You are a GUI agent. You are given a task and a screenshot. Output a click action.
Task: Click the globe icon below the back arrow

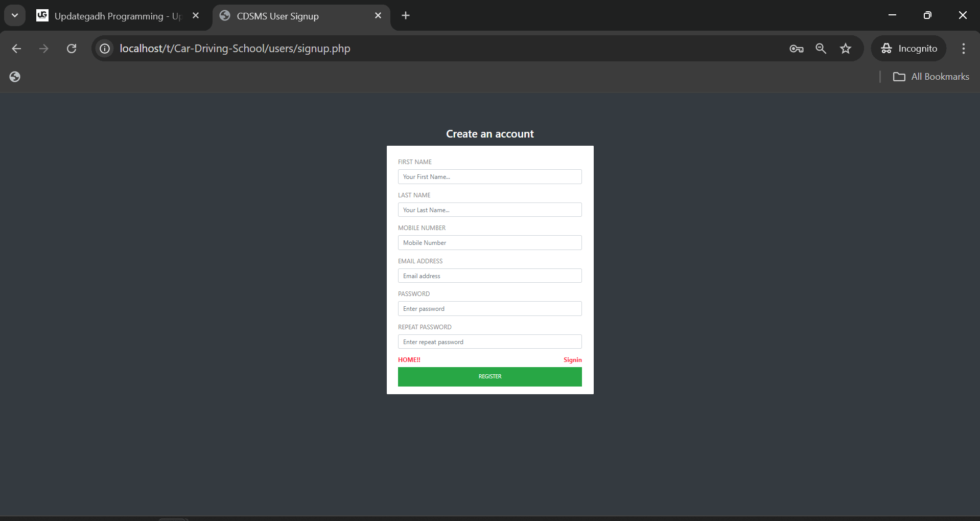15,77
